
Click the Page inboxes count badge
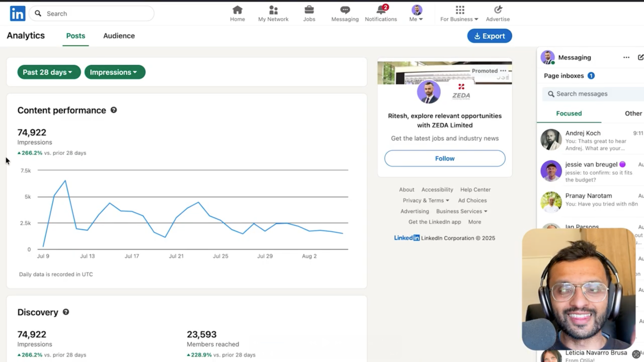pyautogui.click(x=591, y=76)
